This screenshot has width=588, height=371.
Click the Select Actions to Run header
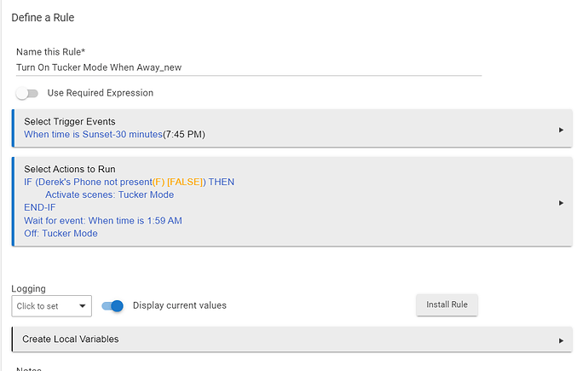70,169
